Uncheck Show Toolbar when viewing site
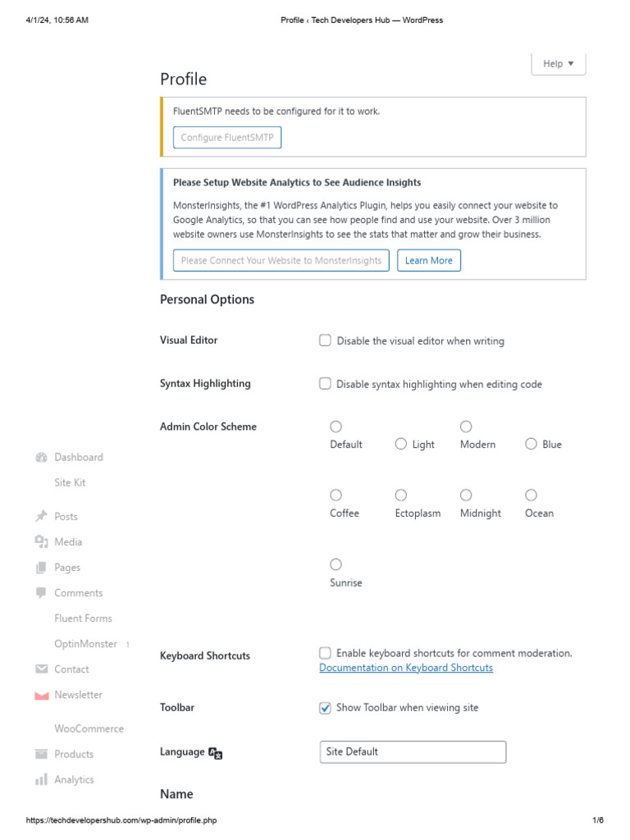The height and width of the screenshot is (840, 630). (325, 708)
